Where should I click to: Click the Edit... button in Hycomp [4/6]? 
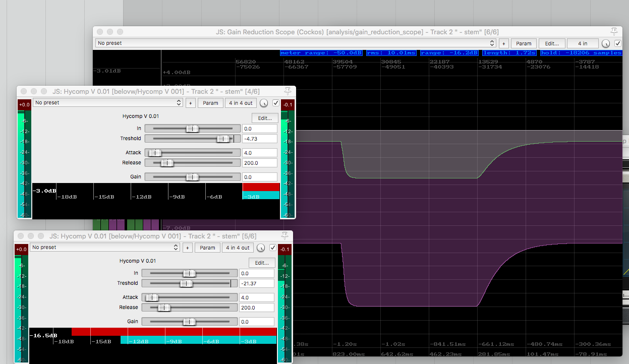pos(265,118)
